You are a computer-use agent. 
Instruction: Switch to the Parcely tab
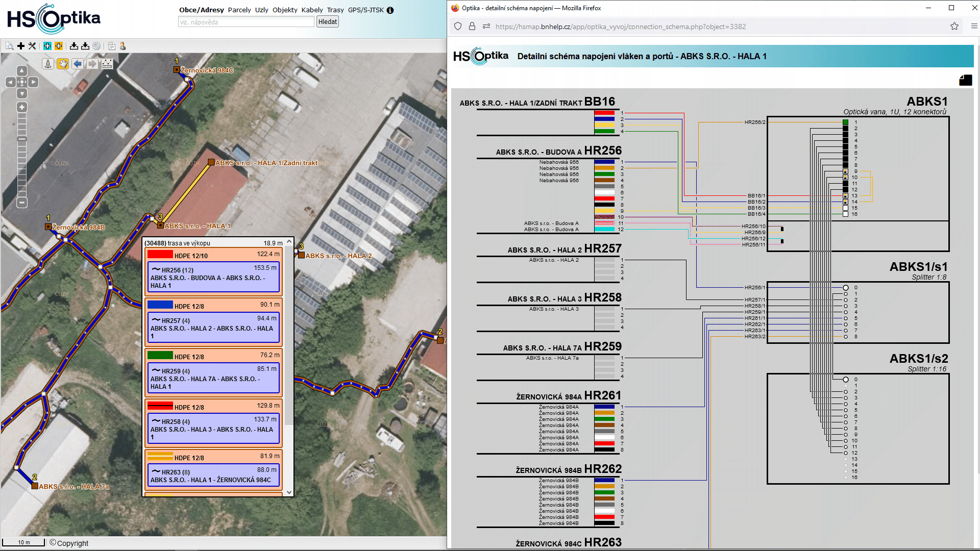(x=239, y=10)
